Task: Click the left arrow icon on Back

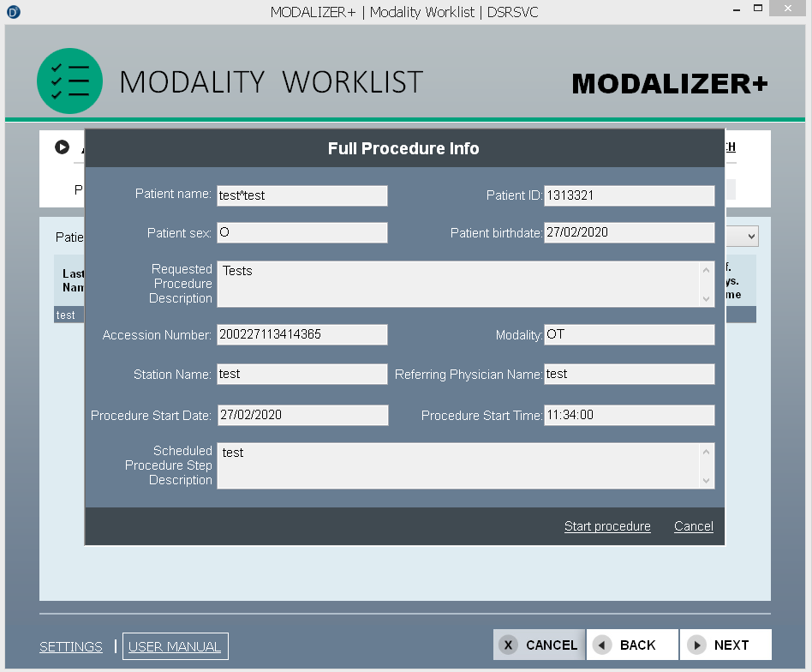Action: coord(603,645)
